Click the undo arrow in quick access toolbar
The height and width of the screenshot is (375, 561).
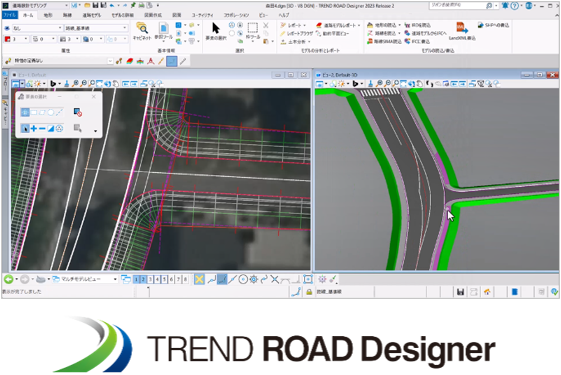click(x=112, y=6)
